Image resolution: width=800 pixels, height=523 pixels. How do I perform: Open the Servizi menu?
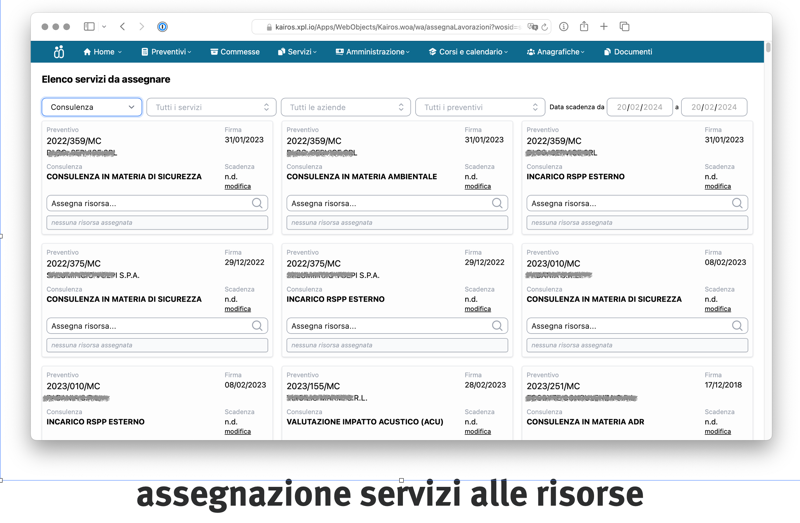297,52
